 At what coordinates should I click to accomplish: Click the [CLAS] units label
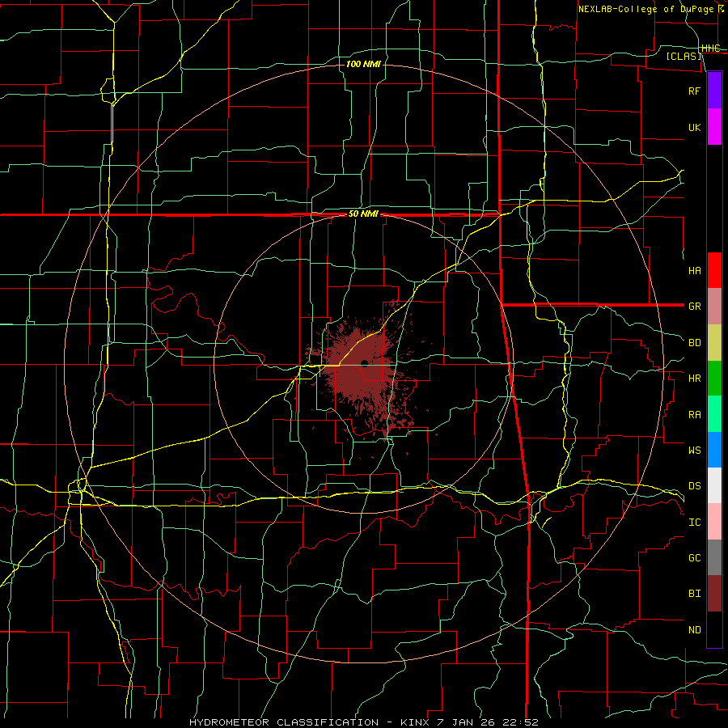click(684, 56)
